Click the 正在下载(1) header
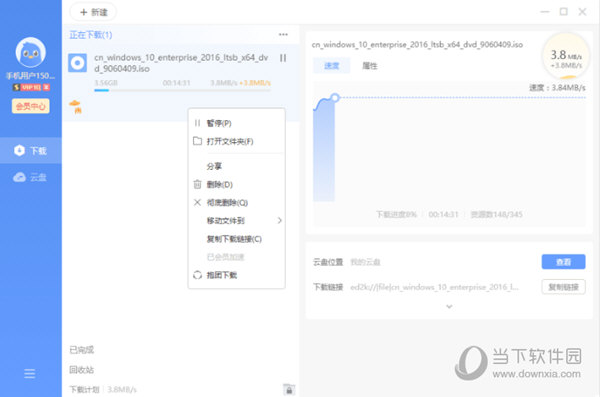This screenshot has width=600, height=397. pos(91,35)
